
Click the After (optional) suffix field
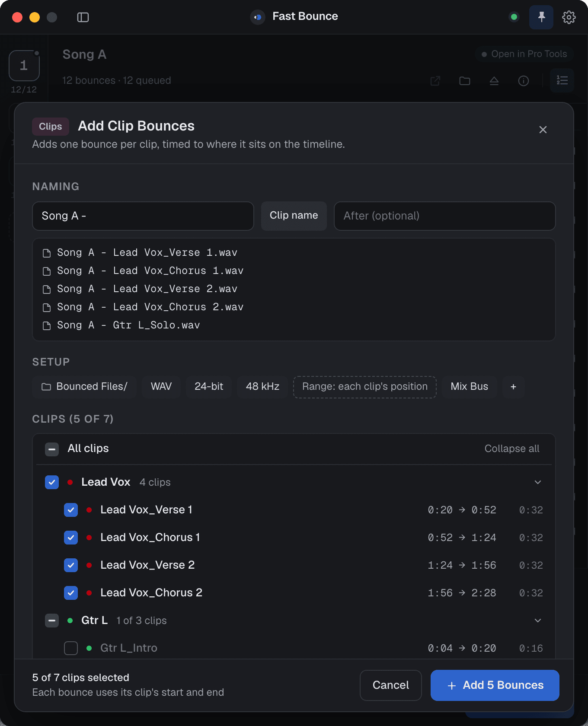click(x=445, y=216)
